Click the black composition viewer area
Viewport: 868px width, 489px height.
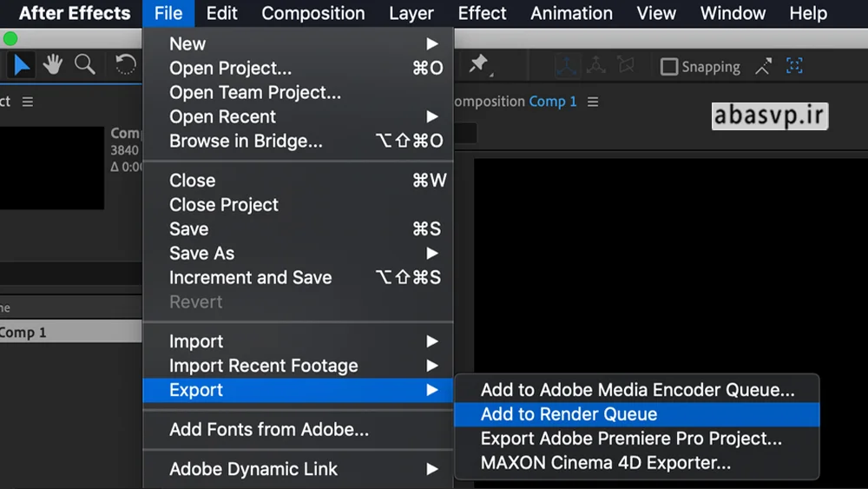pos(670,265)
